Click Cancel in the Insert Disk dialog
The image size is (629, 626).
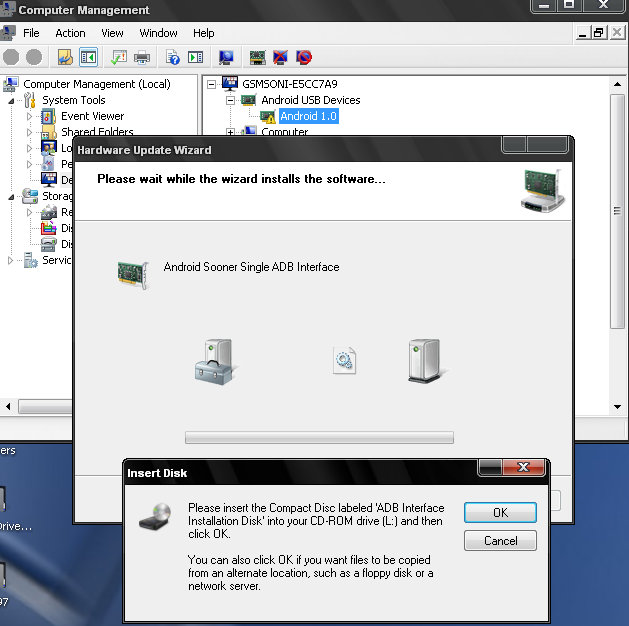click(500, 541)
